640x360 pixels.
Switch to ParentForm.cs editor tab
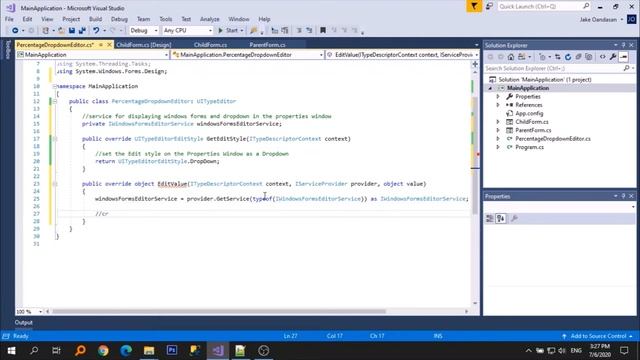[267, 45]
